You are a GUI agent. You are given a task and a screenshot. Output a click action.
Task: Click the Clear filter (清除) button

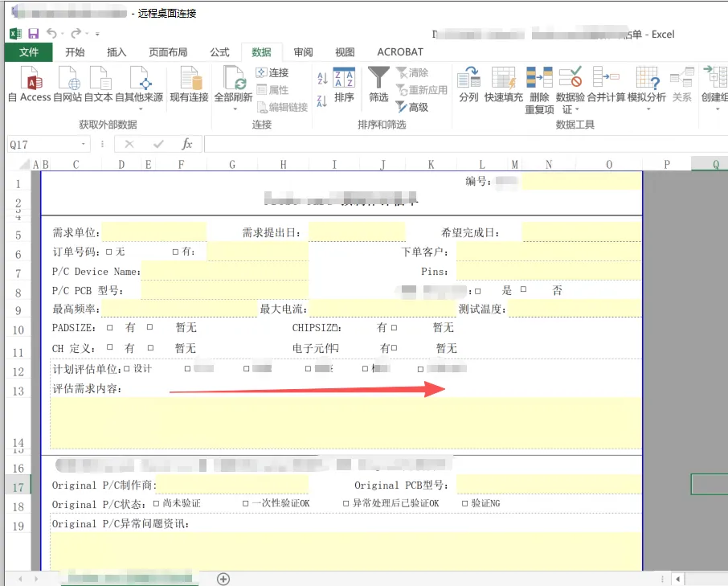click(x=412, y=72)
